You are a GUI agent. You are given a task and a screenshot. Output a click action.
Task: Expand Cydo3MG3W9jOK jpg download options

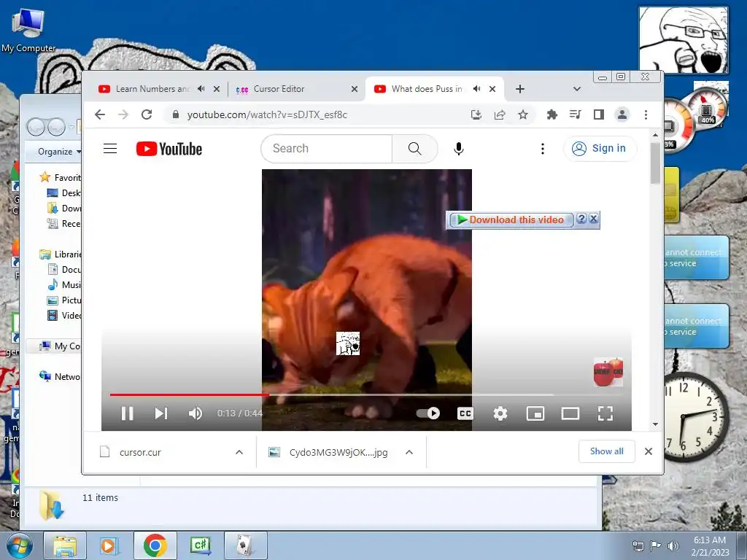[x=409, y=452]
